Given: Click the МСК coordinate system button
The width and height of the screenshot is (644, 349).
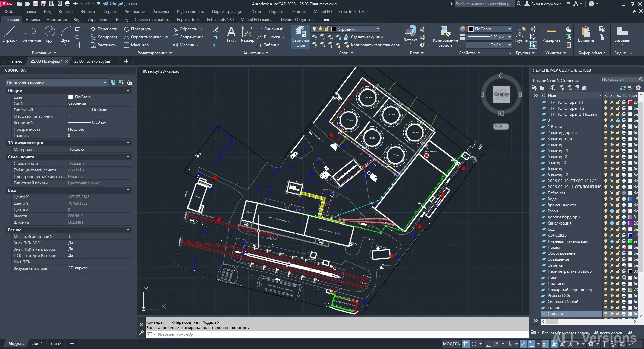Looking at the screenshot, I should pos(501,126).
